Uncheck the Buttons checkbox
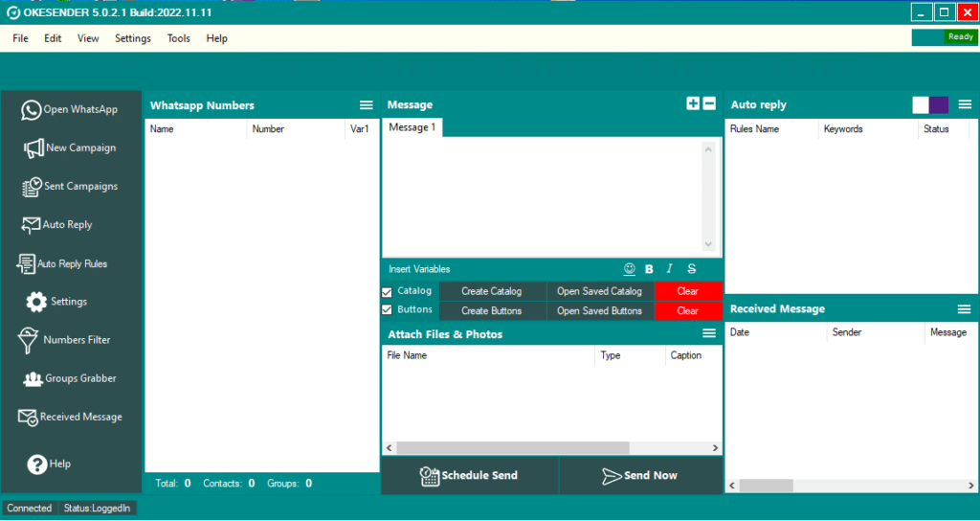The image size is (980, 521). pyautogui.click(x=387, y=310)
